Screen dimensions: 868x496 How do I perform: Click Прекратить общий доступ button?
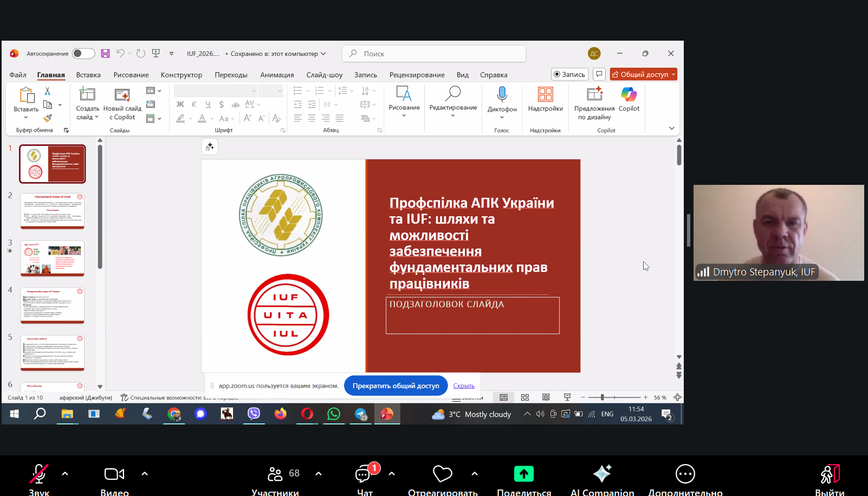point(396,386)
